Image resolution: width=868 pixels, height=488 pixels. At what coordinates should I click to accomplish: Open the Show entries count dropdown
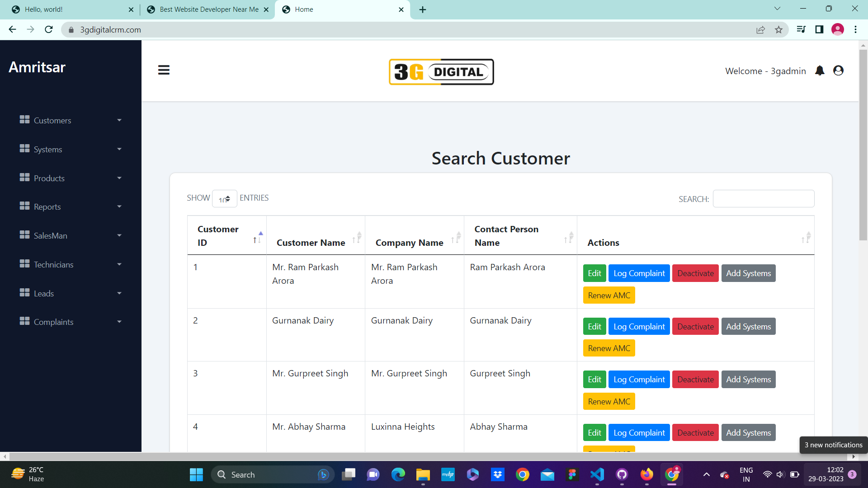[x=225, y=199]
